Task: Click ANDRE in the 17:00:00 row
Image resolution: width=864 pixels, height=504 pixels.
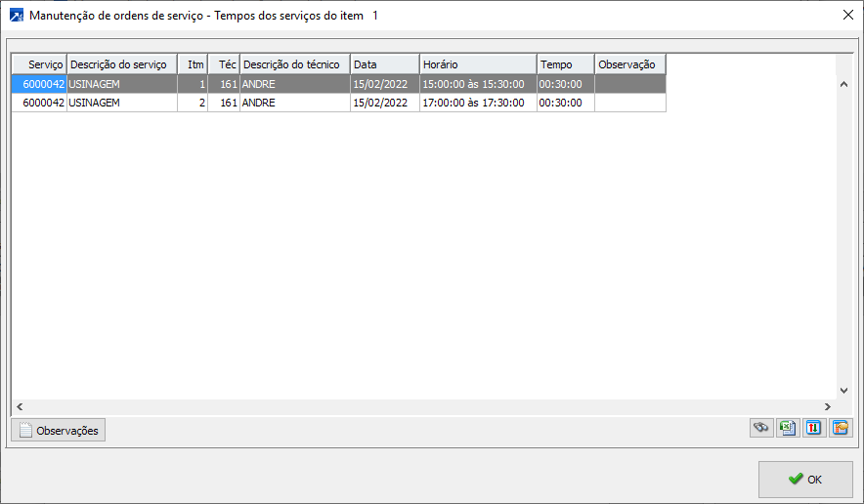Action: tap(295, 103)
